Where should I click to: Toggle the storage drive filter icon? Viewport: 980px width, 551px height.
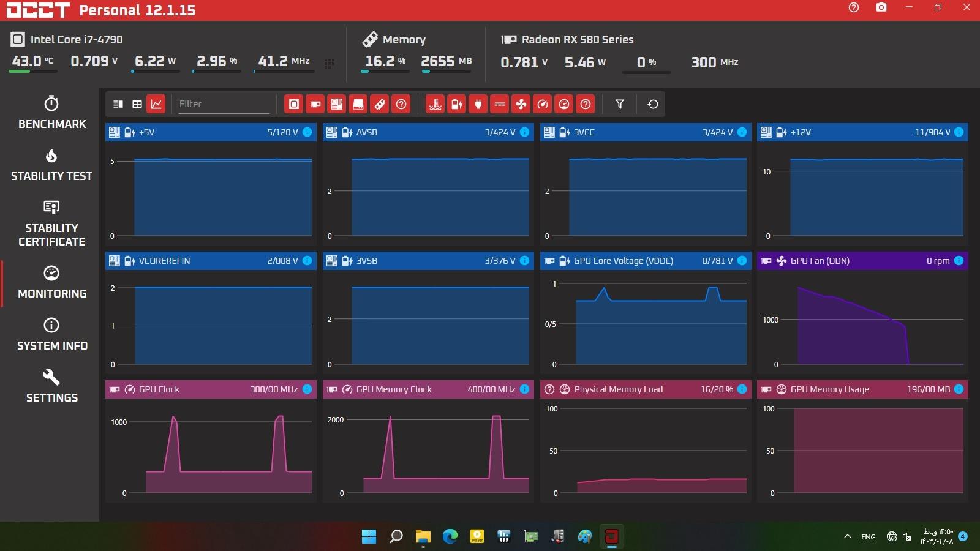coord(358,104)
